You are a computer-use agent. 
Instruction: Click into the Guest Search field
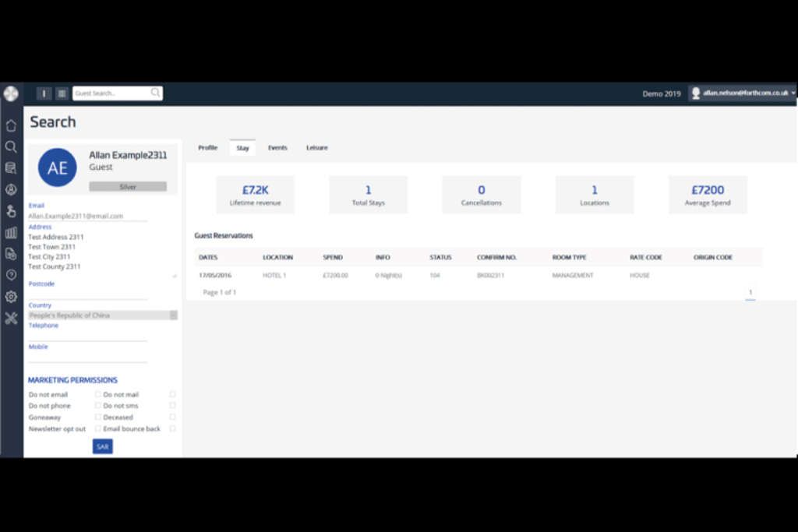coord(111,93)
